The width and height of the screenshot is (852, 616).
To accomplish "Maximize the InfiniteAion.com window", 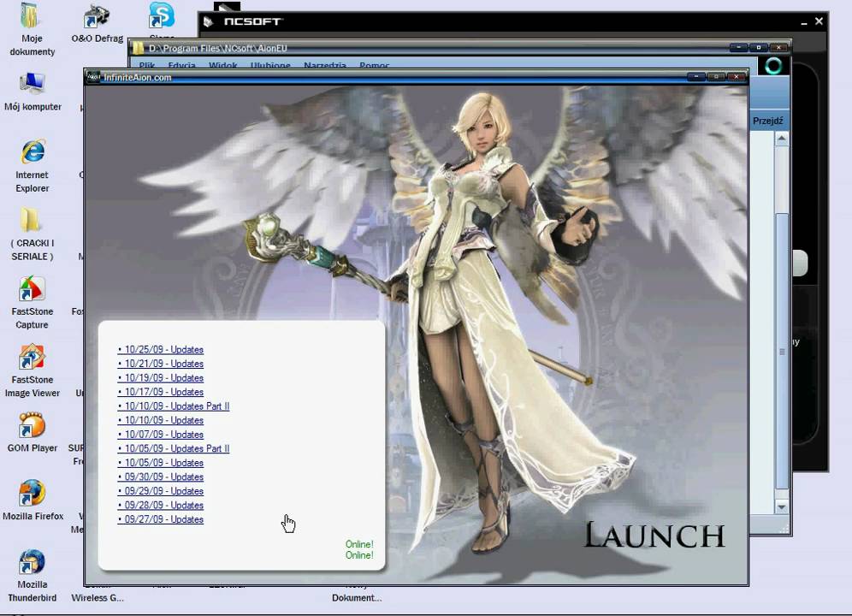I will pos(716,77).
